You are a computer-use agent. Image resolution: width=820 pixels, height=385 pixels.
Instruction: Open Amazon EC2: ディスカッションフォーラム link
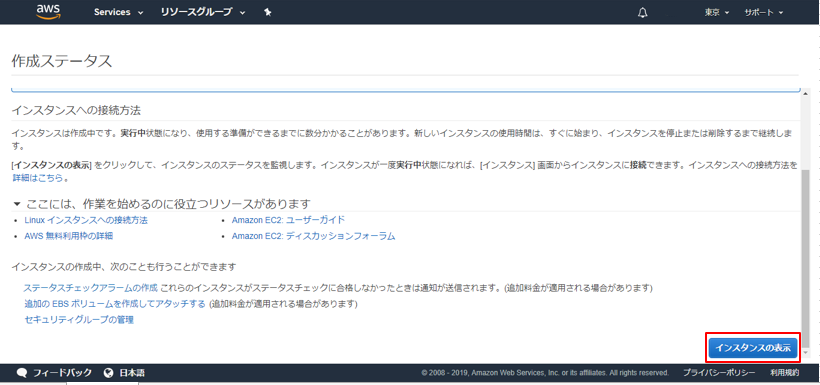[x=313, y=236]
